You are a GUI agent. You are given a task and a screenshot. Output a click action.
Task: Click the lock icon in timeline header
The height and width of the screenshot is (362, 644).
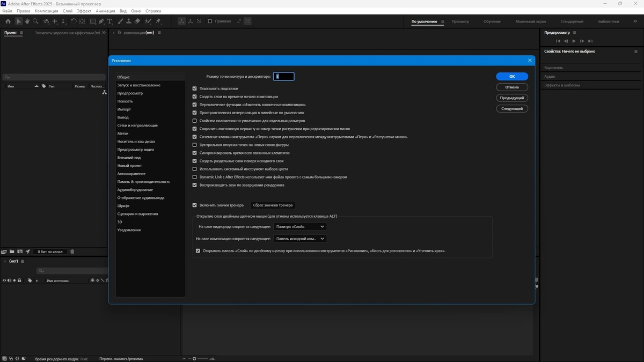19,280
